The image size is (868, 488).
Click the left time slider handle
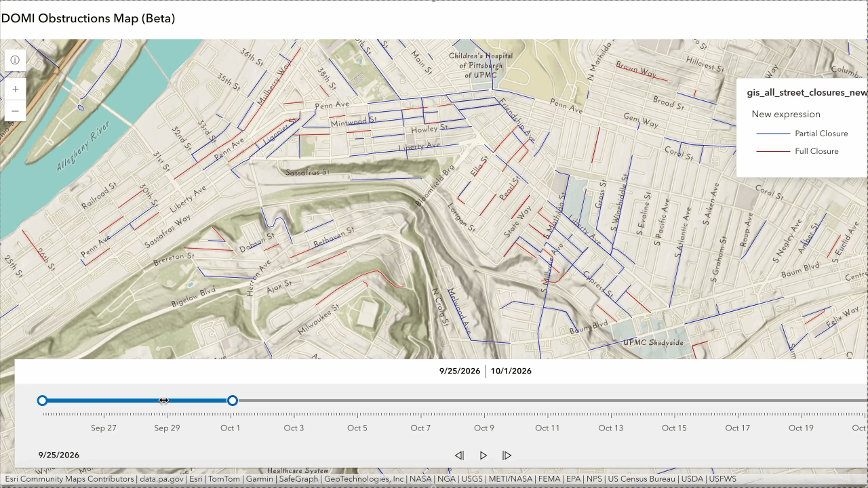(x=43, y=401)
